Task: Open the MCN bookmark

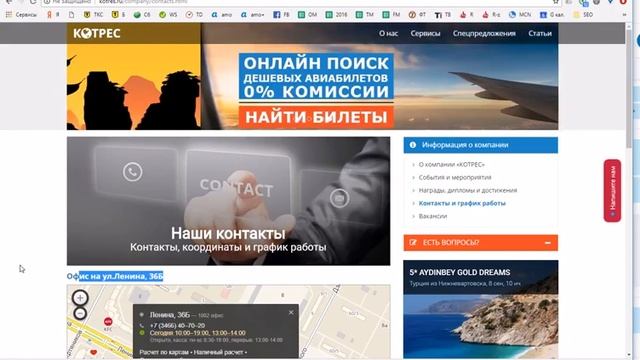Action: 520,15
